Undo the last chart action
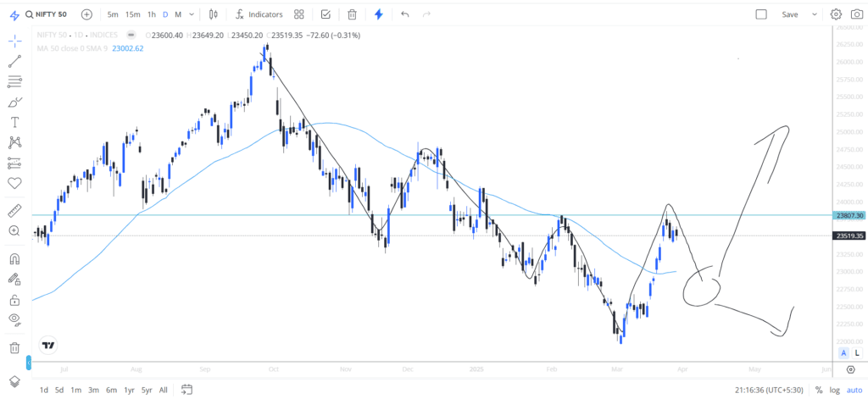This screenshot has height=399, width=868. click(x=405, y=14)
